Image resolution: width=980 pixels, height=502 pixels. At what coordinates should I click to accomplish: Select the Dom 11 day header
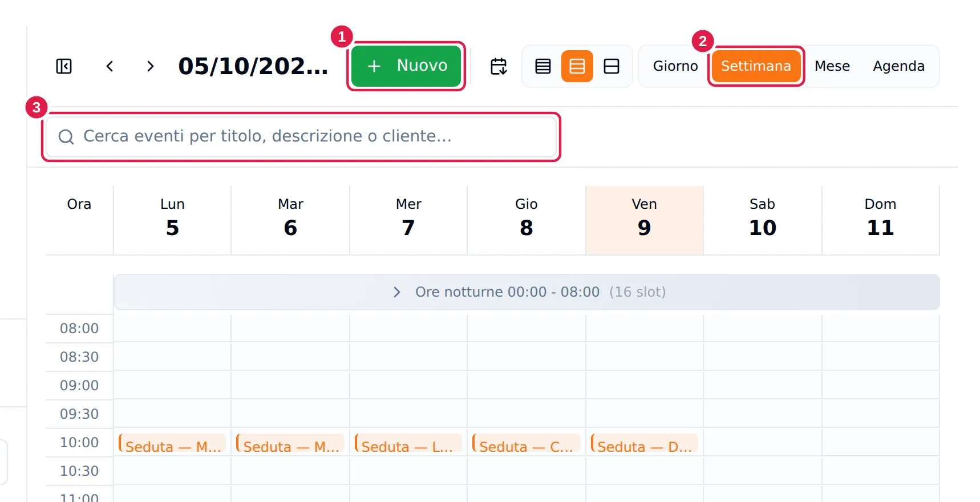[881, 220]
